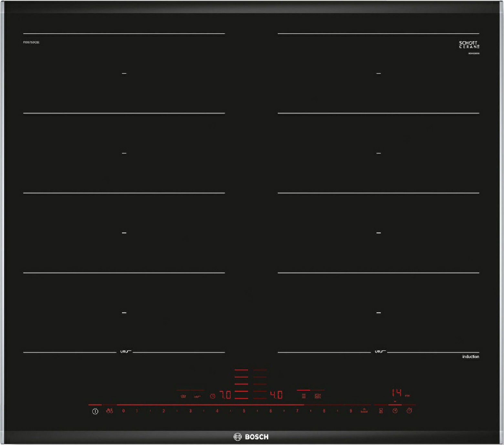Select the cooking time clock icon
The height and width of the screenshot is (445, 504).
[395, 411]
